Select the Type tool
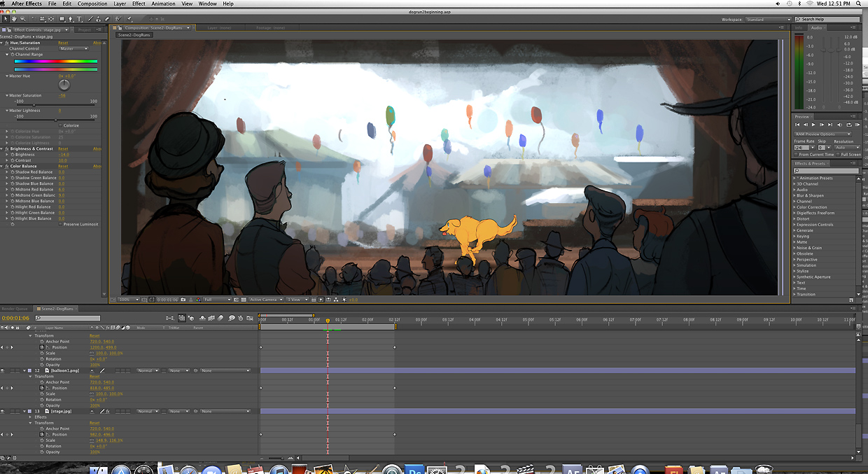The width and height of the screenshot is (868, 474). click(x=79, y=19)
